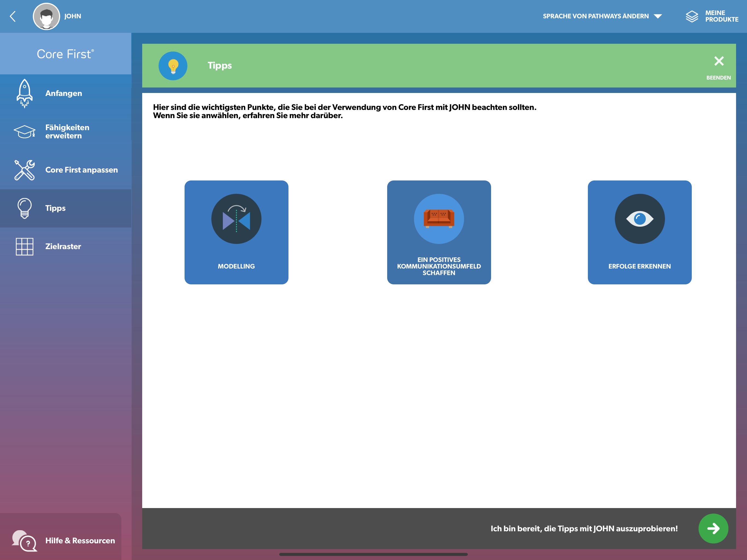Close the Tipps panel with X
This screenshot has width=747, height=560.
click(x=719, y=61)
